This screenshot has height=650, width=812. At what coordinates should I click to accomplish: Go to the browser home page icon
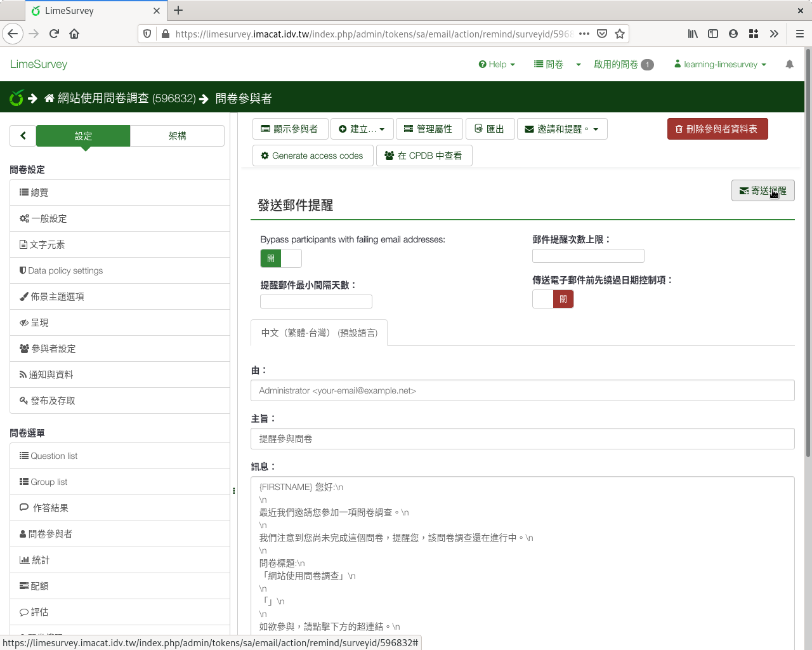point(74,34)
